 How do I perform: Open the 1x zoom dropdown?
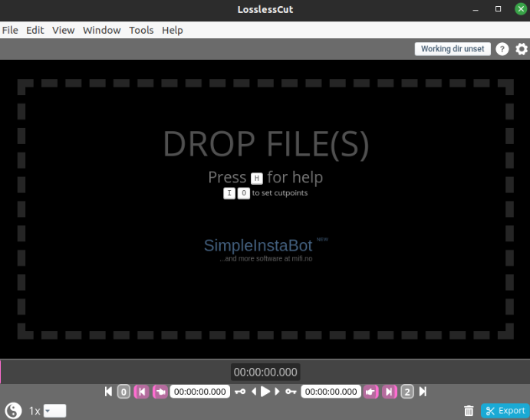(x=54, y=411)
